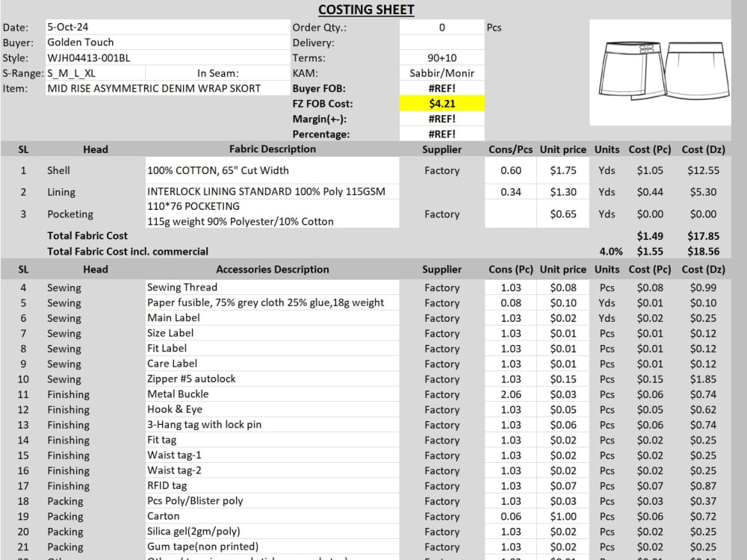Select the Item cell 'MID RISE ASYMMETRIC DENIM WRAP SKORT'

[167, 88]
